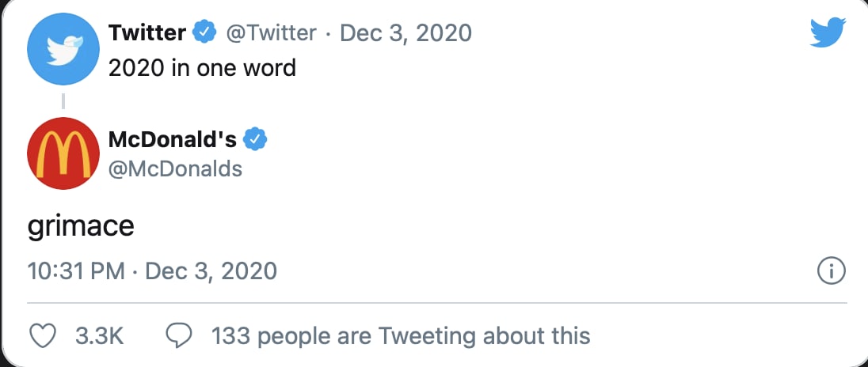This screenshot has width=868, height=367.
Task: Click the 3.3K likes count
Action: (100, 336)
